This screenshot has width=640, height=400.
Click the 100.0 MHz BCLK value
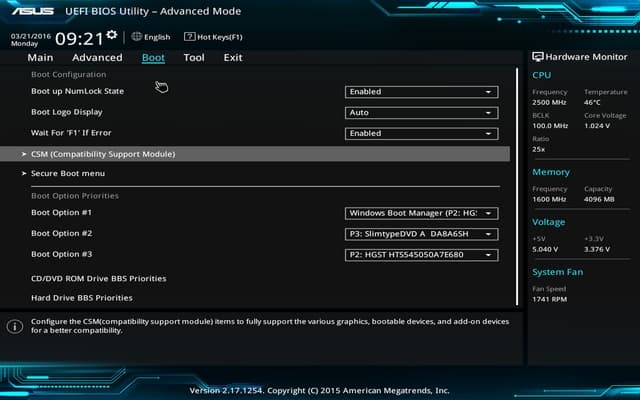tap(550, 126)
